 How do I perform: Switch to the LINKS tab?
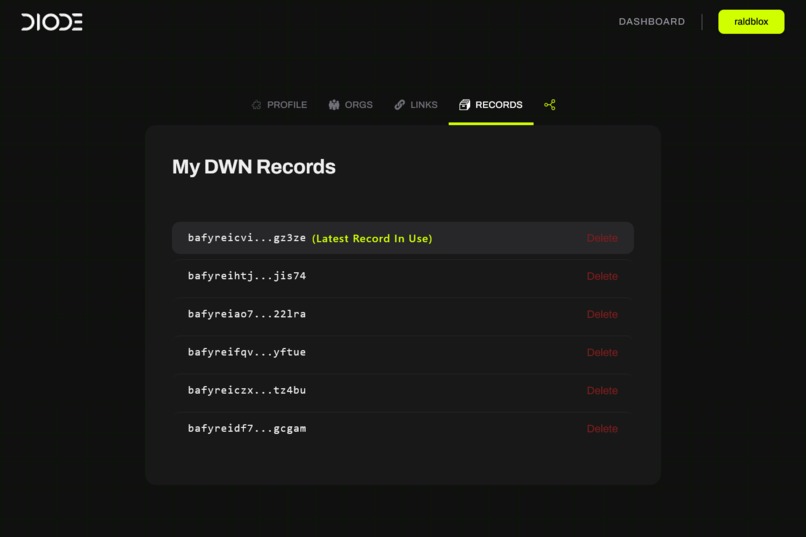coord(416,105)
